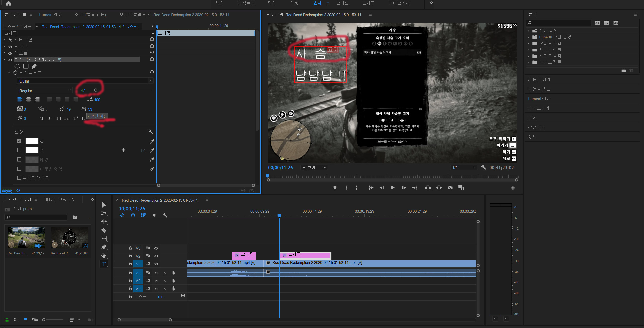Pick fill color with eyedropper
Image resolution: width=644 pixels, height=328 pixels.
(x=152, y=141)
